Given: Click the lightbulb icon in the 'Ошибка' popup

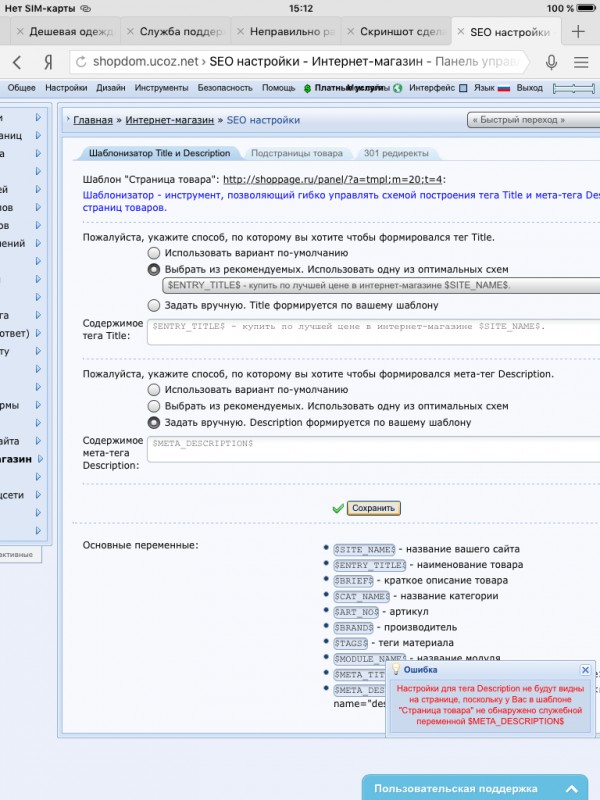Looking at the screenshot, I should (395, 669).
